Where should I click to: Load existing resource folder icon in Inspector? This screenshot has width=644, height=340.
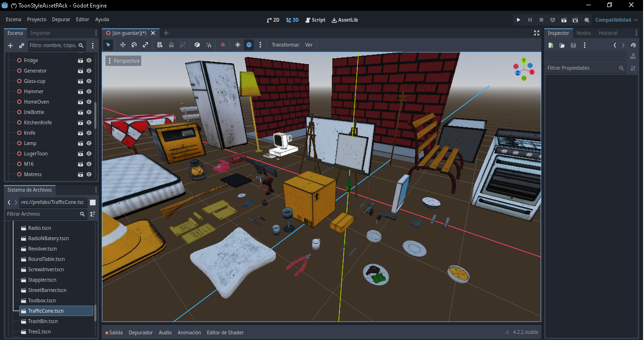coord(562,45)
